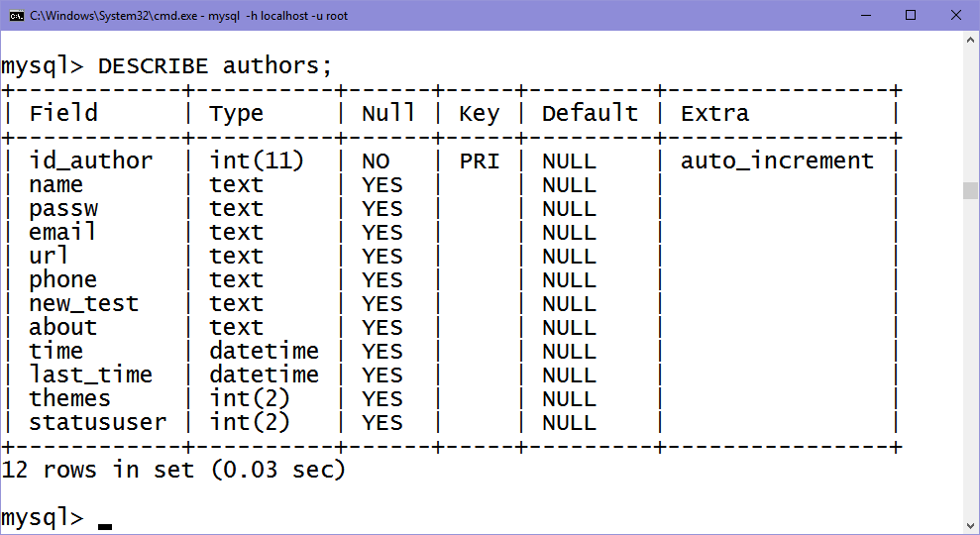
Task: Close the mysql command prompt window
Action: [955, 16]
